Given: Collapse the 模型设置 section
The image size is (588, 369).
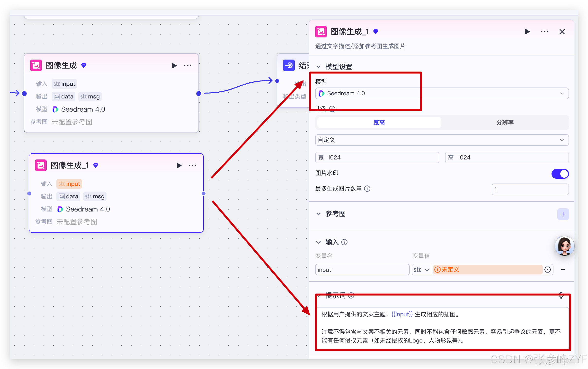Looking at the screenshot, I should [318, 67].
